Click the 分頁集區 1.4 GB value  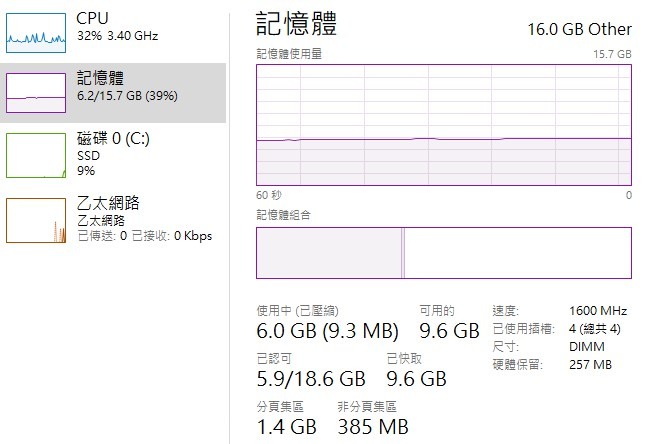pyautogui.click(x=286, y=427)
